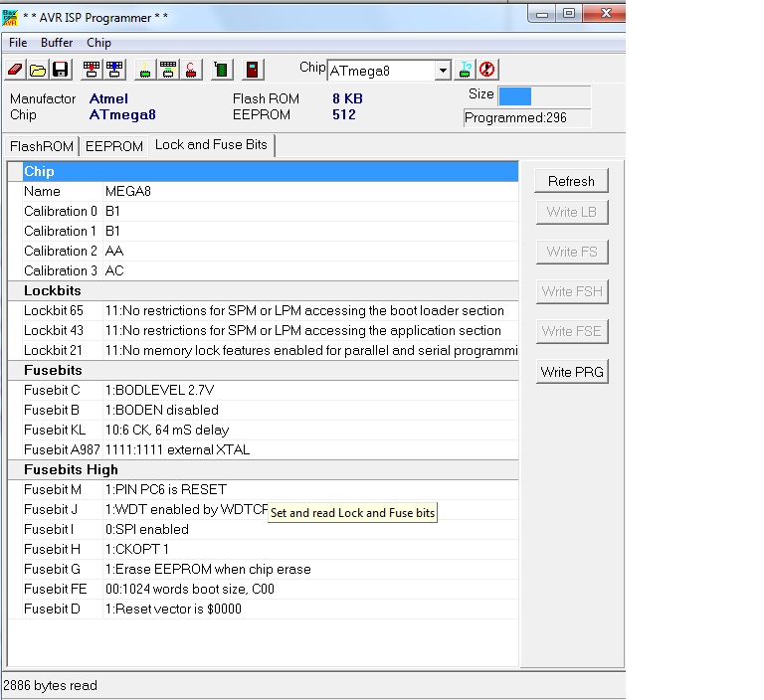Select the Calibration 2 AA row

271,251
